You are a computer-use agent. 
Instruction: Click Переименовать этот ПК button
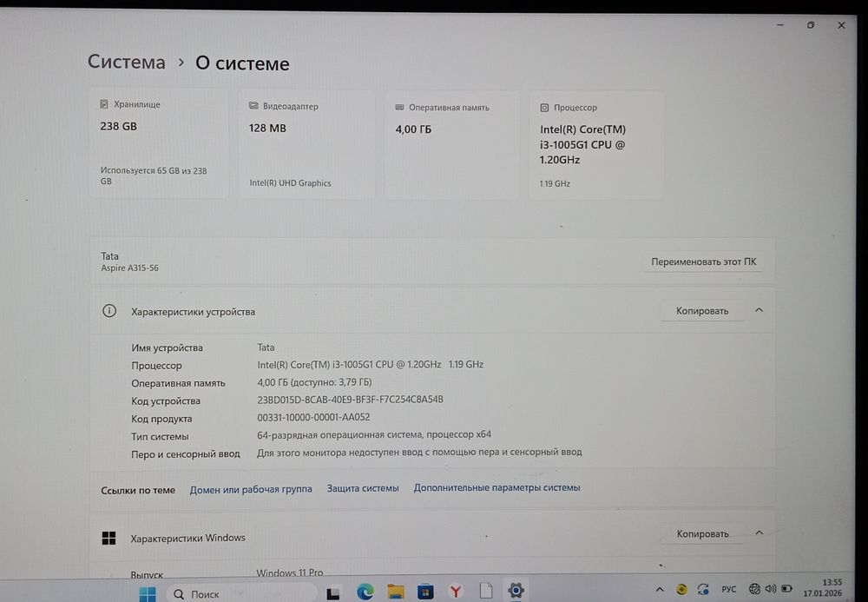click(704, 261)
